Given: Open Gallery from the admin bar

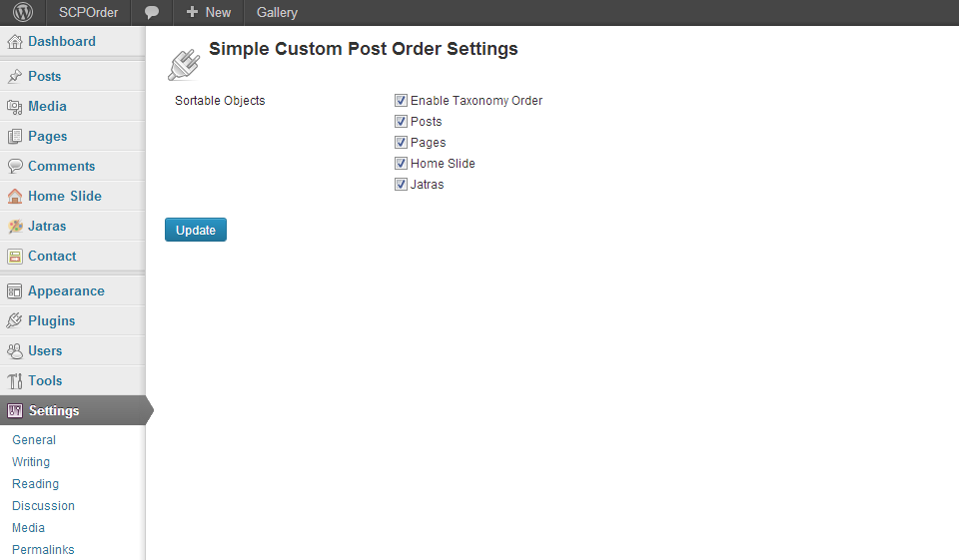Looking at the screenshot, I should (277, 13).
